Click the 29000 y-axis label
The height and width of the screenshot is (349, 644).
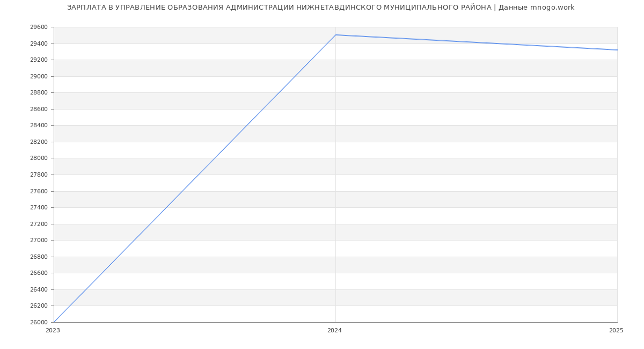39,76
